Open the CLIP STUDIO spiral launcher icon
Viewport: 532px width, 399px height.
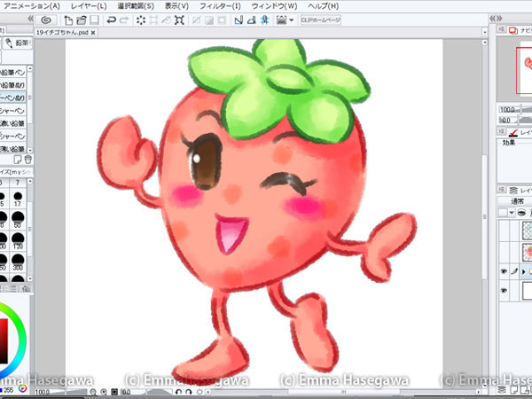click(x=46, y=20)
